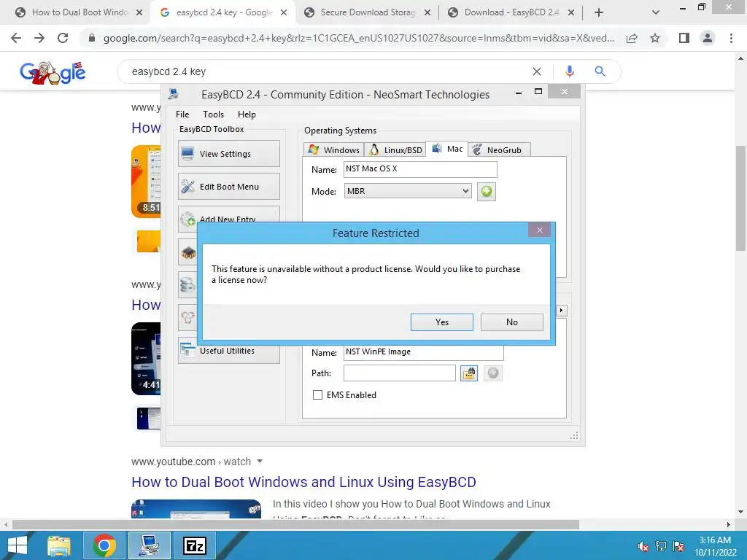Share this page icon in address bar
Viewport: 747px width, 560px height.
pyautogui.click(x=632, y=38)
